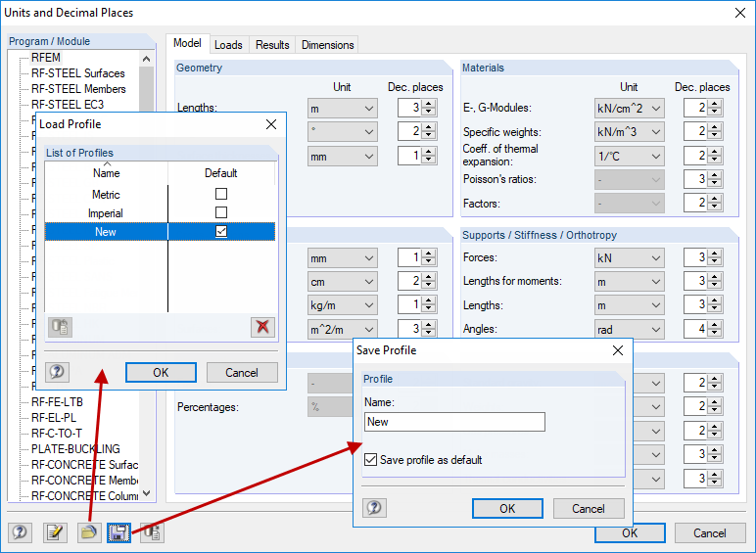Image resolution: width=756 pixels, height=553 pixels.
Task: Switch to the Results tab
Action: pyautogui.click(x=272, y=45)
